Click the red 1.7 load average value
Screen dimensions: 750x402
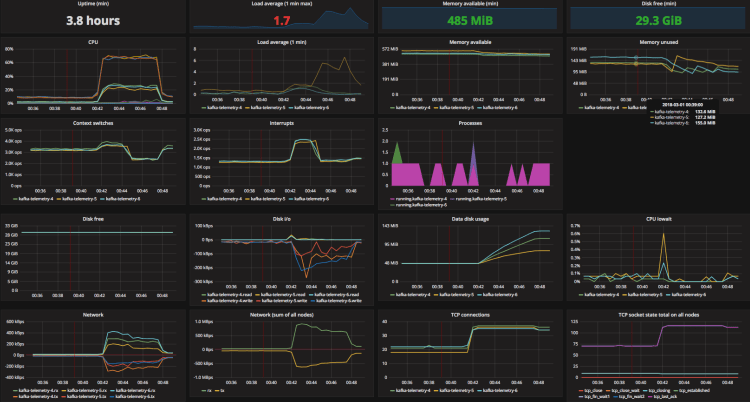[x=283, y=21]
